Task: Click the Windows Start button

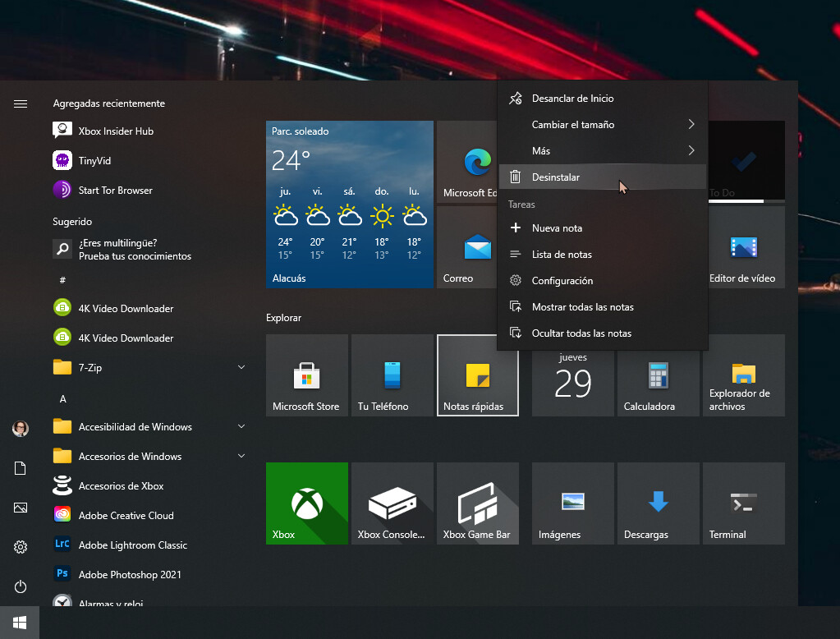Action: 20,623
